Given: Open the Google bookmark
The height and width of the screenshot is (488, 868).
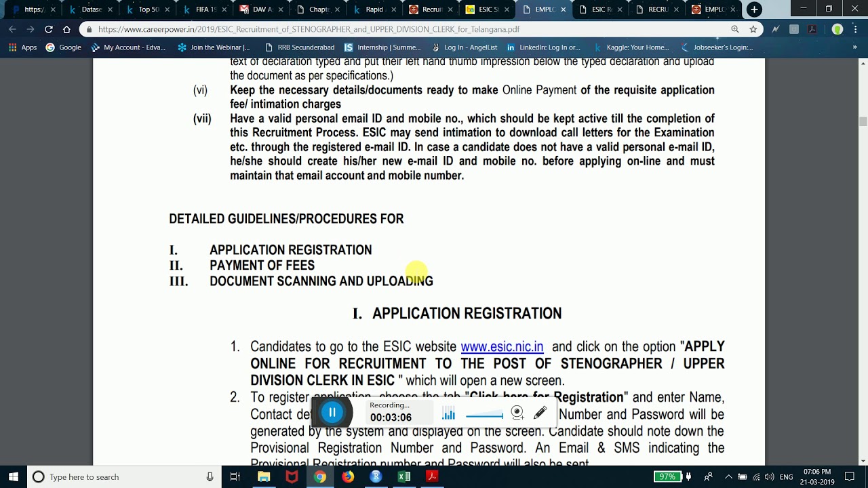Looking at the screenshot, I should [63, 47].
